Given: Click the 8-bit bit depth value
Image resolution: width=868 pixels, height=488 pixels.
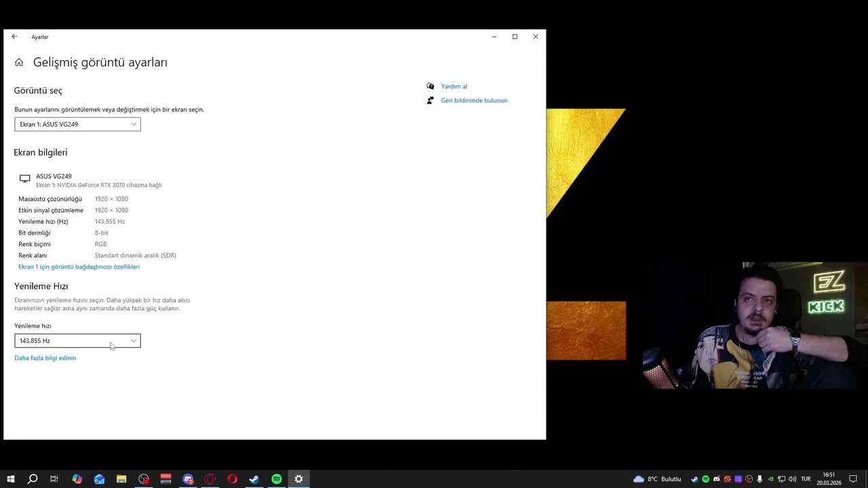Looking at the screenshot, I should tap(102, 233).
